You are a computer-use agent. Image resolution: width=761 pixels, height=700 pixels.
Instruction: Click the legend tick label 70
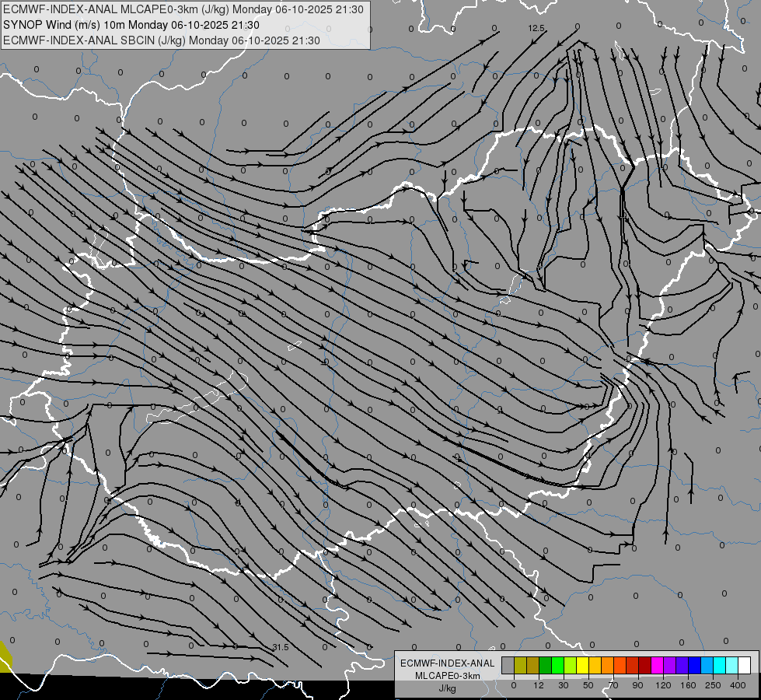[613, 685]
